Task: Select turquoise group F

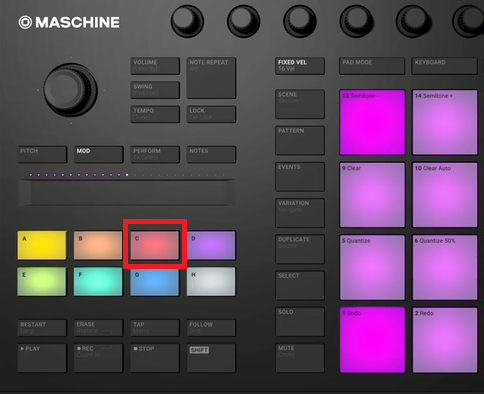Action: coord(98,281)
